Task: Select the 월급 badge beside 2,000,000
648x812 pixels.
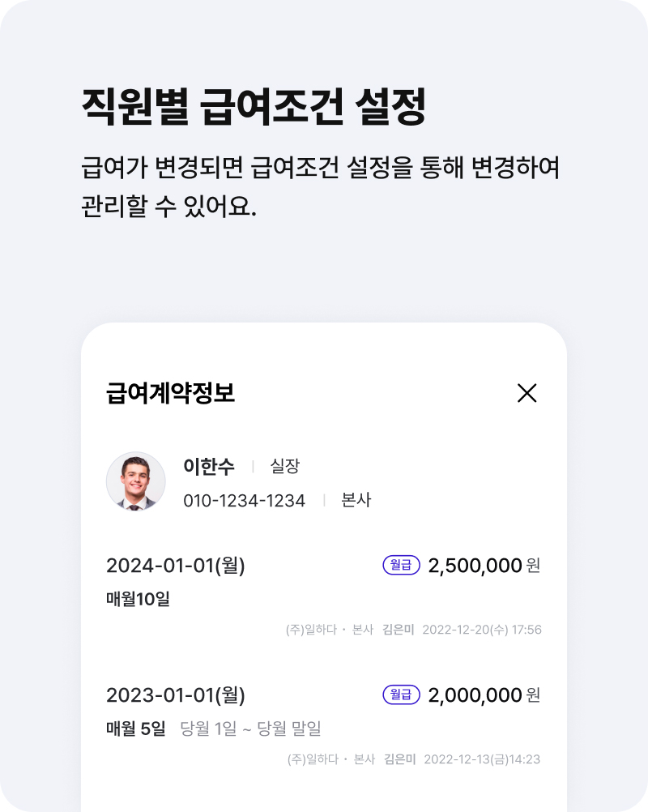Action: [401, 694]
